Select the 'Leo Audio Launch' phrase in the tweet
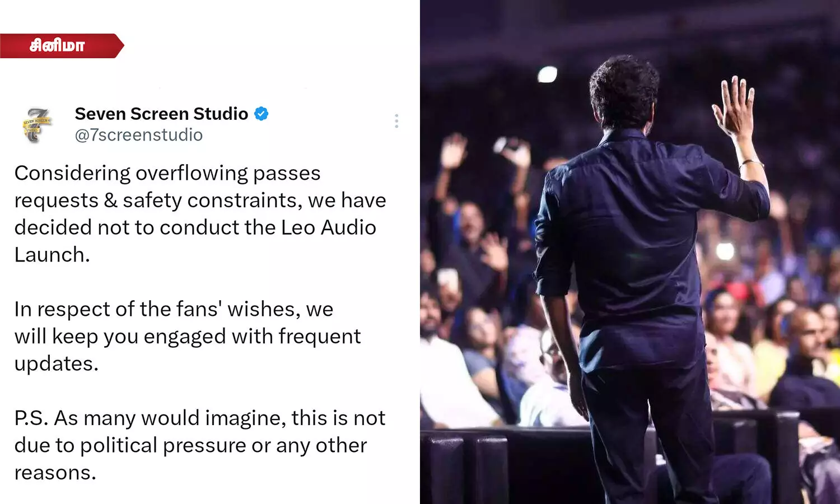The width and height of the screenshot is (840, 504). tap(195, 241)
